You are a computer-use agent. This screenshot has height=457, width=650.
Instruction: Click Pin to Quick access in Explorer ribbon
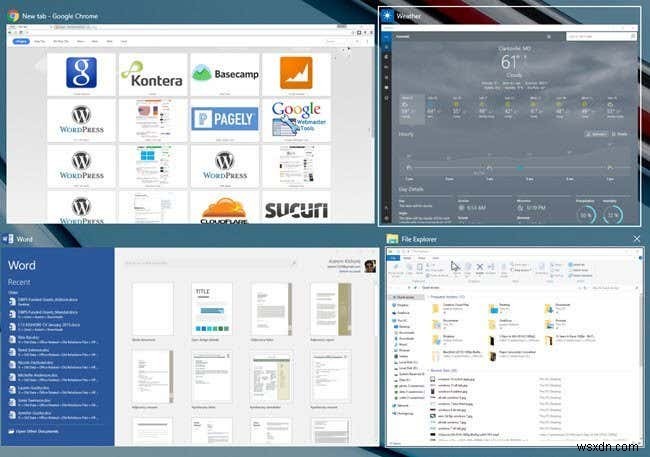(x=395, y=270)
